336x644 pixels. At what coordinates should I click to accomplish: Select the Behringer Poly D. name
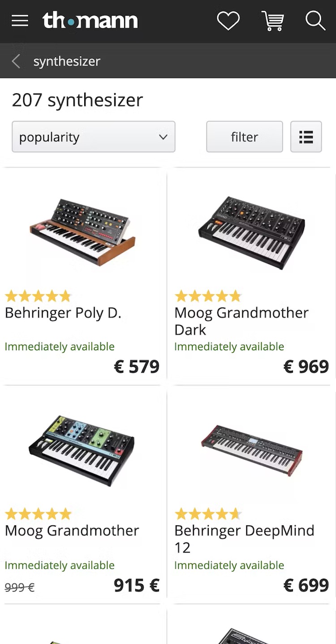click(x=63, y=313)
